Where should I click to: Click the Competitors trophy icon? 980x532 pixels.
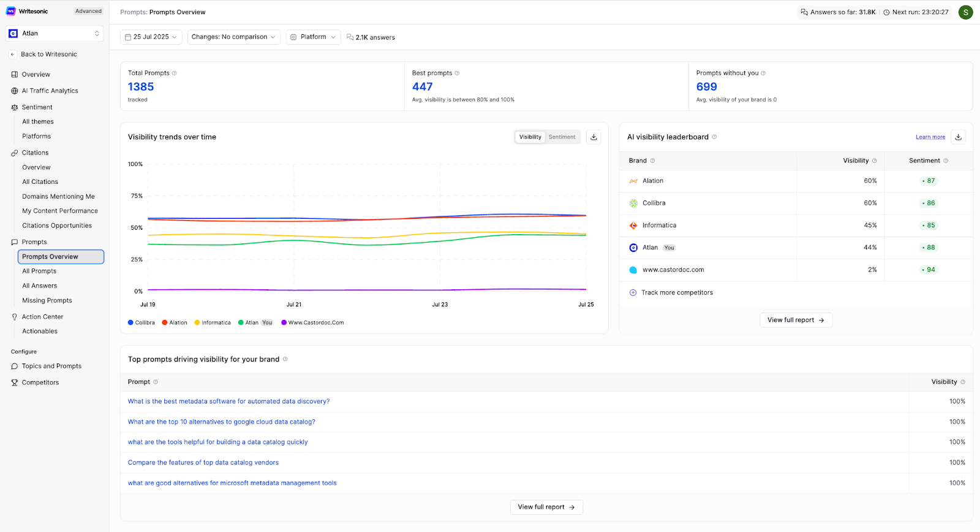[x=15, y=382]
